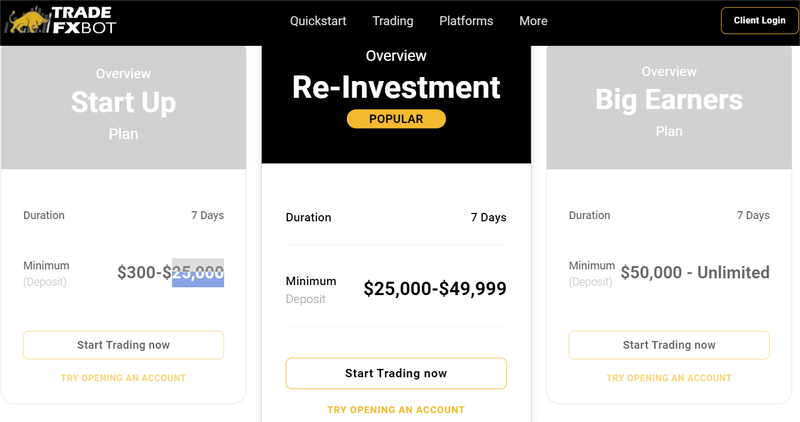The image size is (800, 422).
Task: Click the POPULAR badge on Re-Investment
Action: coord(396,119)
